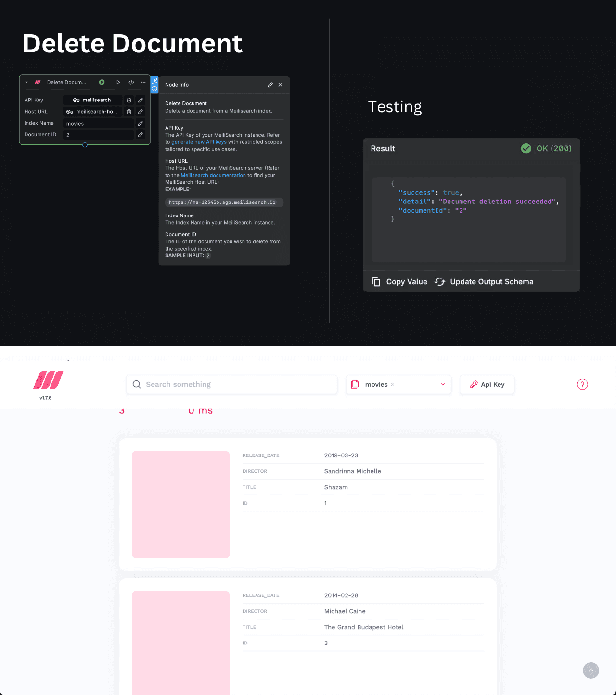Click the Meilisearch logo in node header
Screen dimensions: 616x695
click(38, 82)
